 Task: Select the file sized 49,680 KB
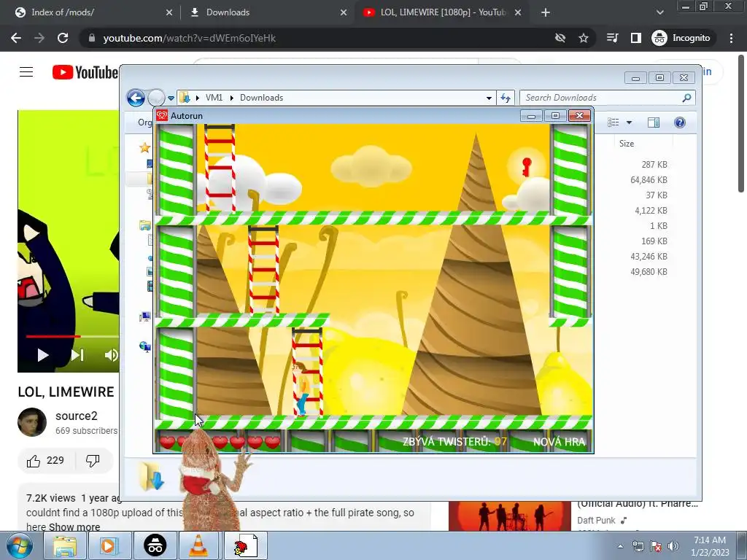(649, 272)
